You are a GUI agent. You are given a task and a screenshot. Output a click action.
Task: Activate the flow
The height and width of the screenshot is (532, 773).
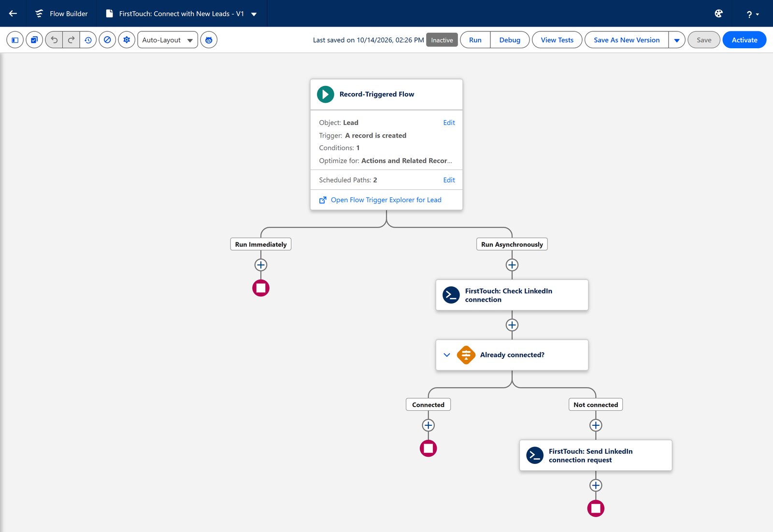click(744, 40)
